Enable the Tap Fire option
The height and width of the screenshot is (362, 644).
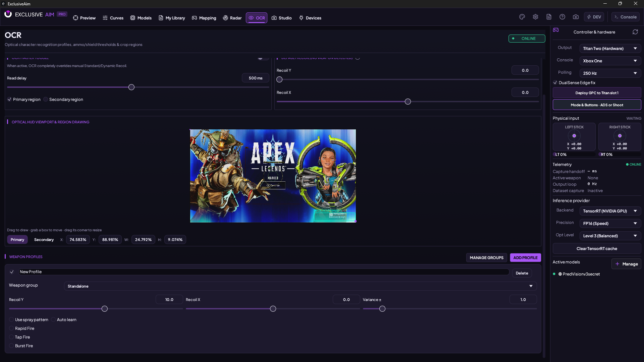coord(11,337)
